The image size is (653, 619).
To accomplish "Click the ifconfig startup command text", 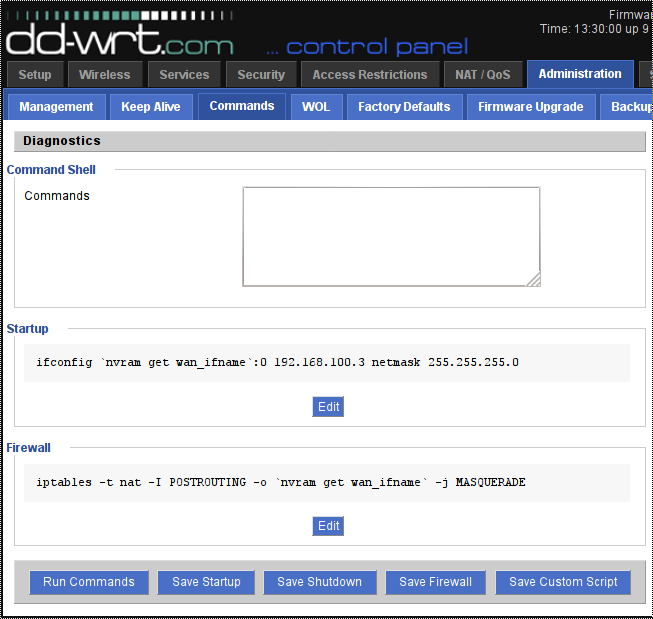I will pyautogui.click(x=277, y=362).
